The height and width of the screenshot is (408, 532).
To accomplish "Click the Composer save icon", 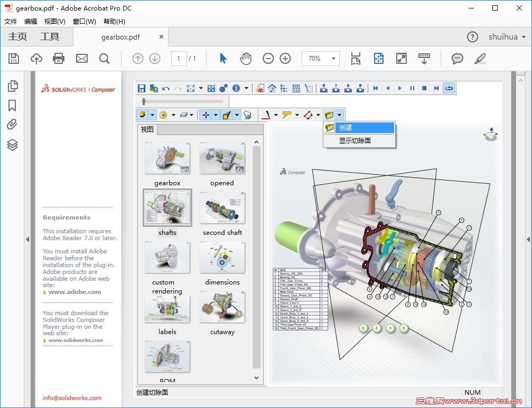I will tap(142, 89).
